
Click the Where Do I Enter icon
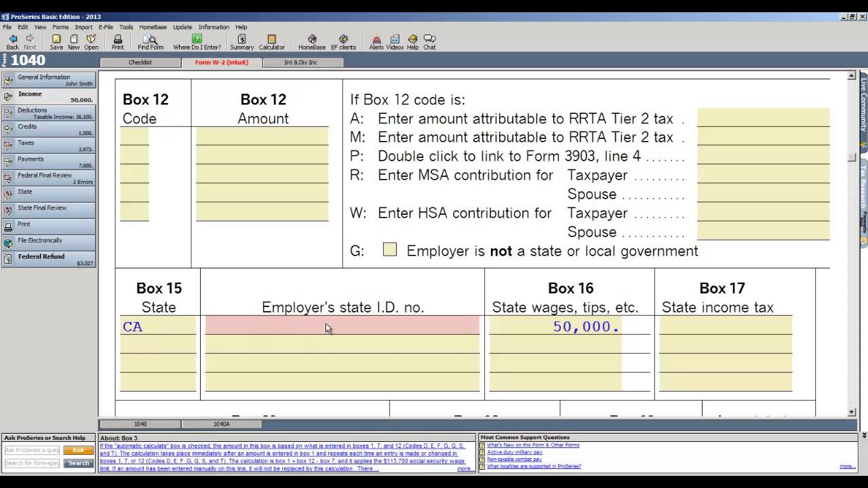(x=197, y=42)
